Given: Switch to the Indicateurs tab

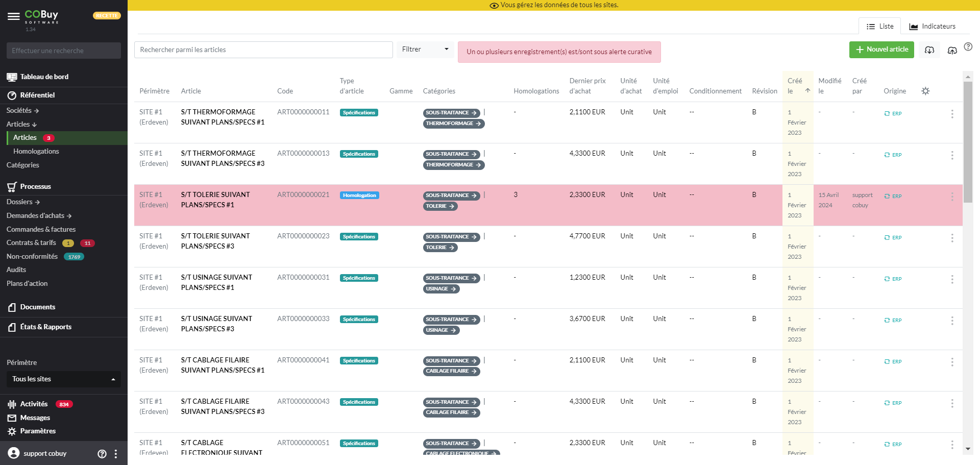Looking at the screenshot, I should point(933,26).
